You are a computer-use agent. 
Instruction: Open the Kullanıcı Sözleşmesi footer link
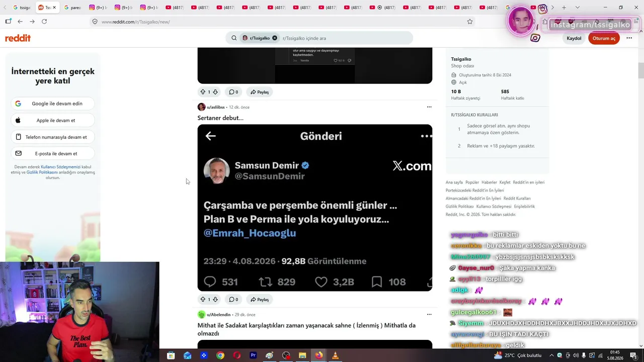(494, 207)
